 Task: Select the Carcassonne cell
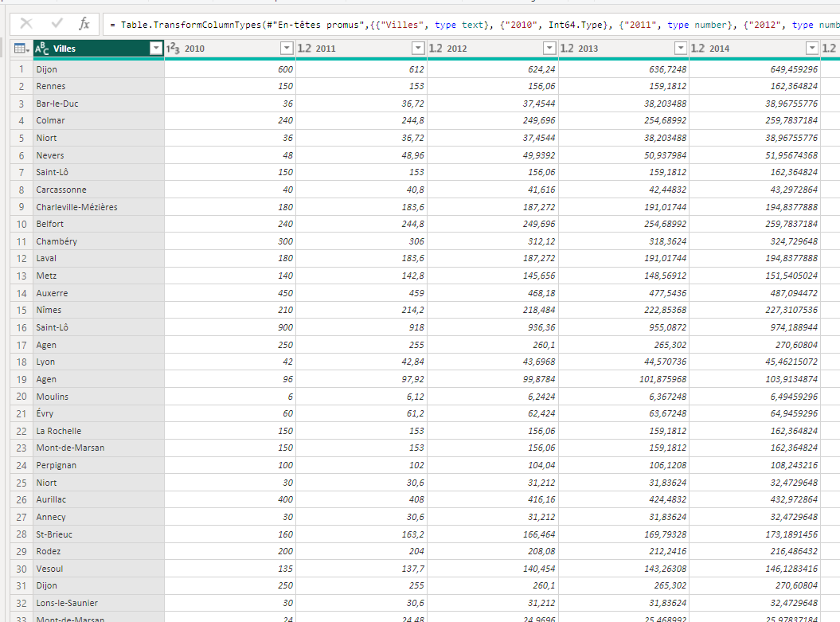99,190
